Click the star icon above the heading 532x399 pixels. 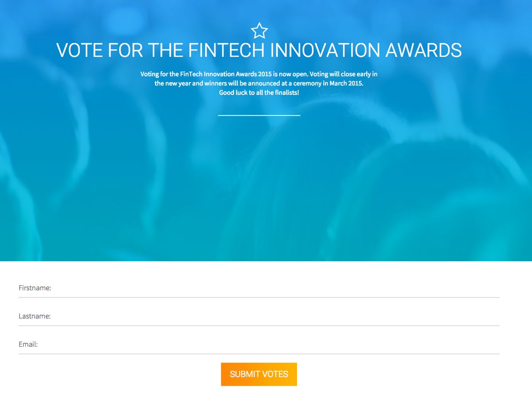(259, 31)
